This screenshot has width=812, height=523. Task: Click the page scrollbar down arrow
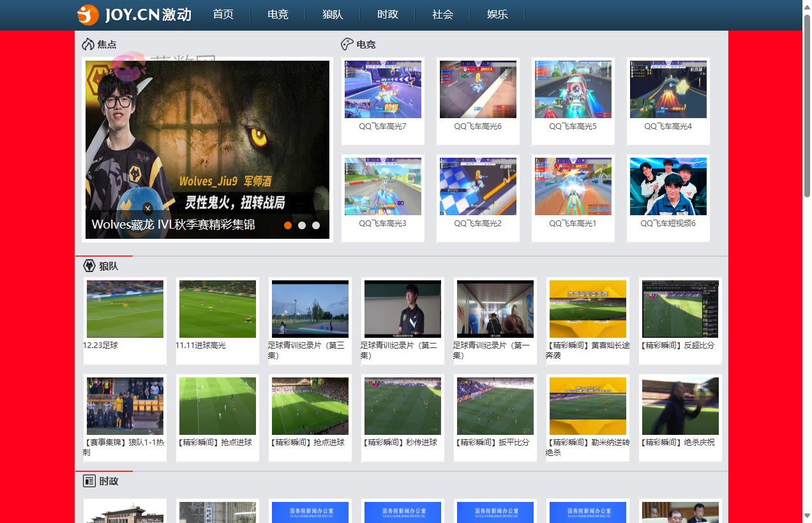click(x=806, y=515)
